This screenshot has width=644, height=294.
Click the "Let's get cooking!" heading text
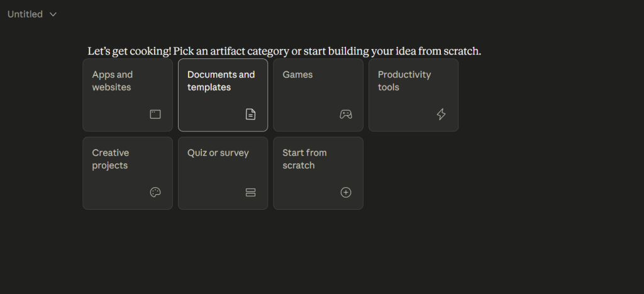(x=130, y=52)
